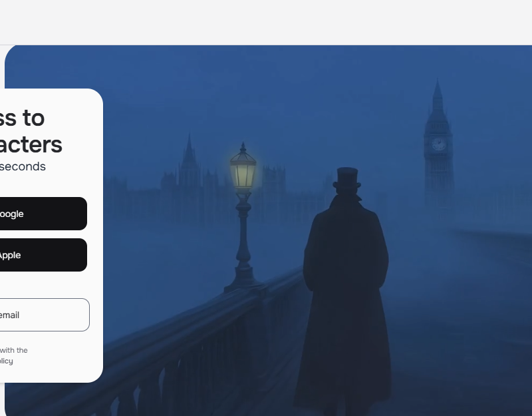Click blank white space between Apple and email
Screen dimensions: 532x416
coord(43,285)
